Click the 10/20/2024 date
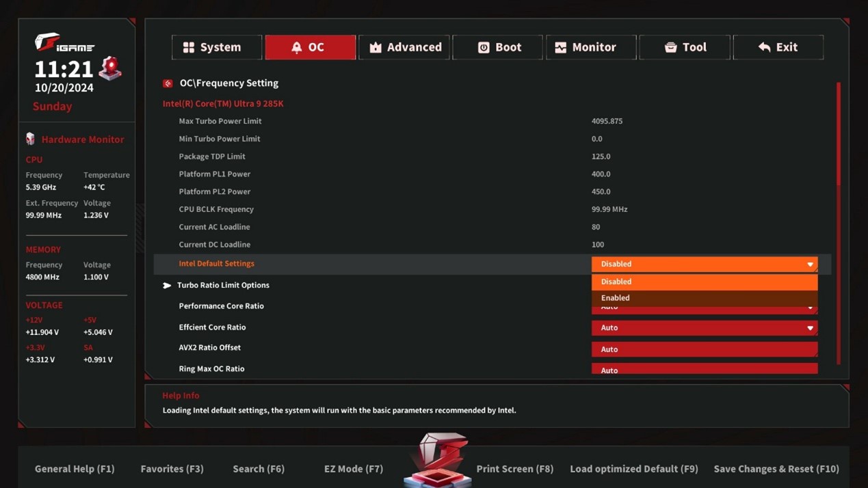868x488 pixels. pyautogui.click(x=64, y=88)
